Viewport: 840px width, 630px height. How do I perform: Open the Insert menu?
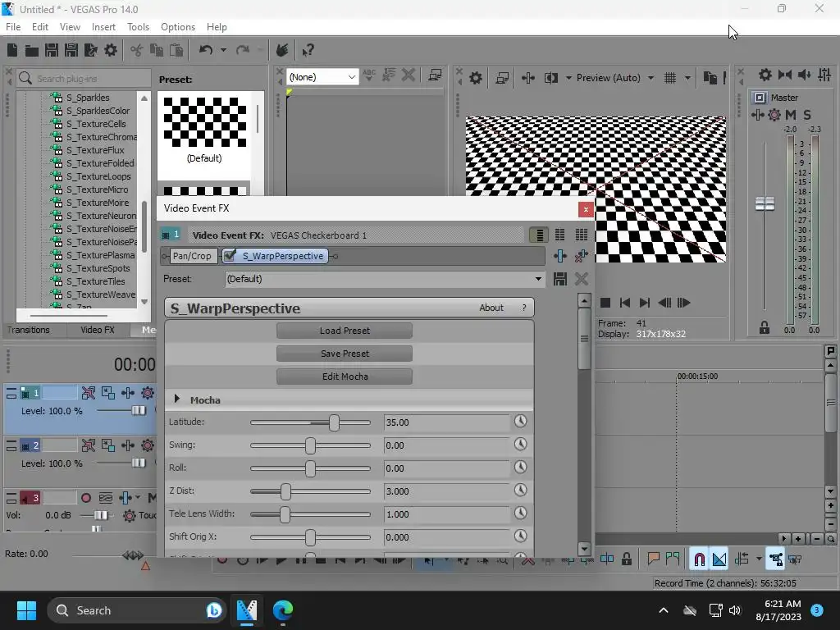tap(103, 27)
